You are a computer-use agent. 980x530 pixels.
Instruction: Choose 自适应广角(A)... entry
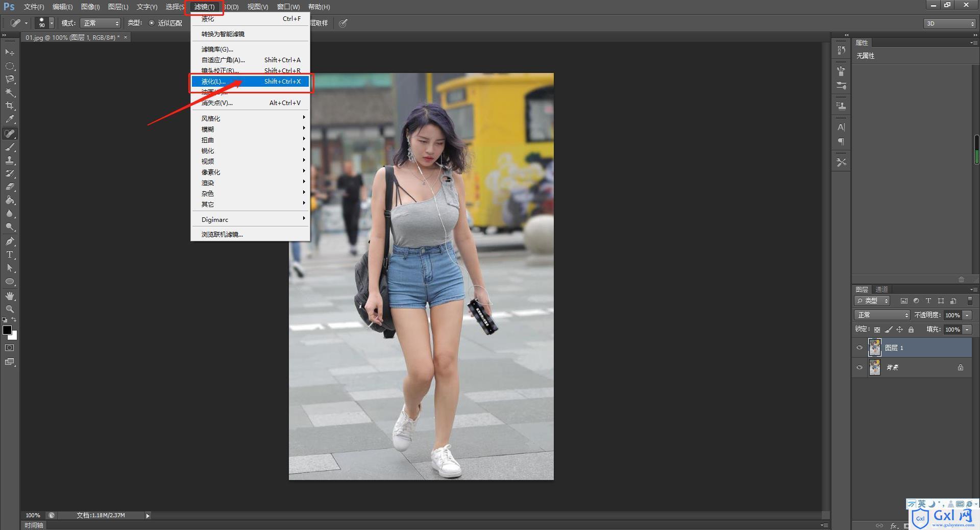251,60
